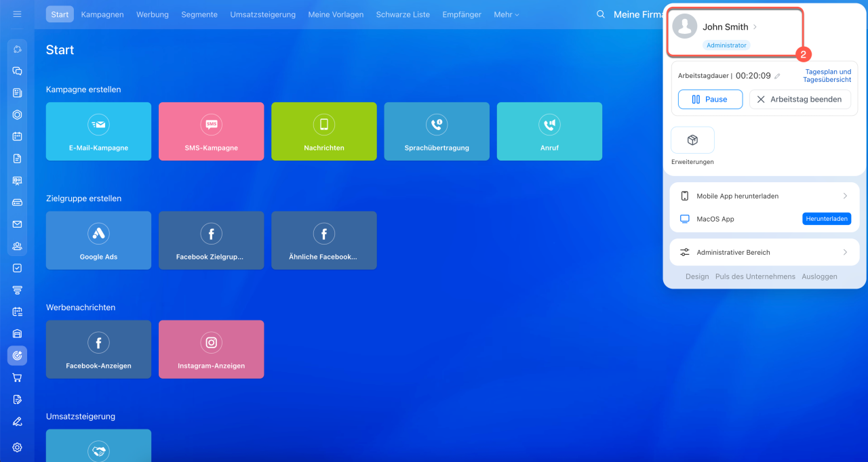Click Arbeitstag beenden button

click(x=800, y=99)
